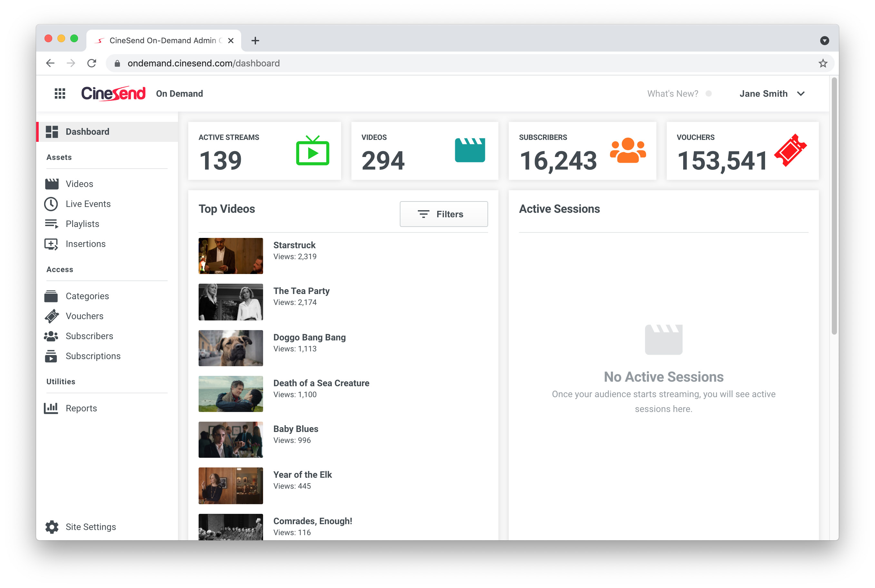Click the What's New link

673,93
